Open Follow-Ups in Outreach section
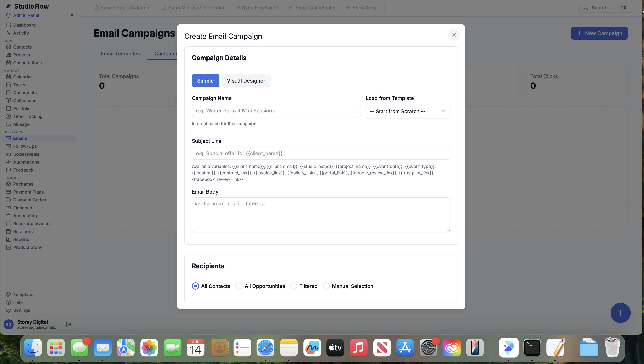Image resolution: width=644 pixels, height=364 pixels. click(x=25, y=146)
